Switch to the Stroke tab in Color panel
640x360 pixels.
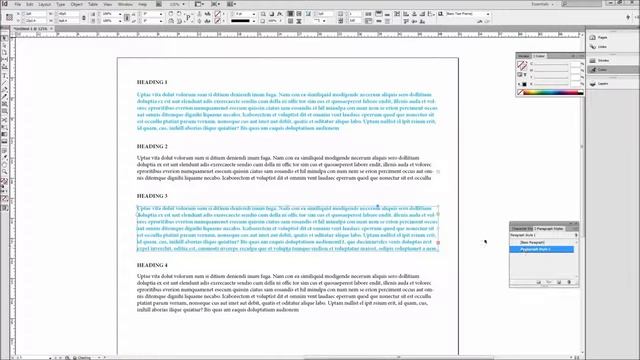point(524,56)
